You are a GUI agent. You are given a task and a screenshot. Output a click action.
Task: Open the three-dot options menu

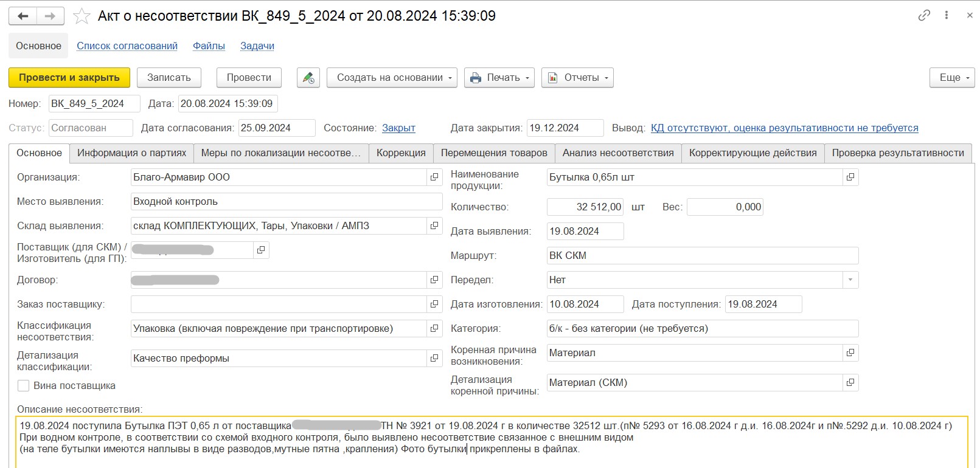point(947,16)
